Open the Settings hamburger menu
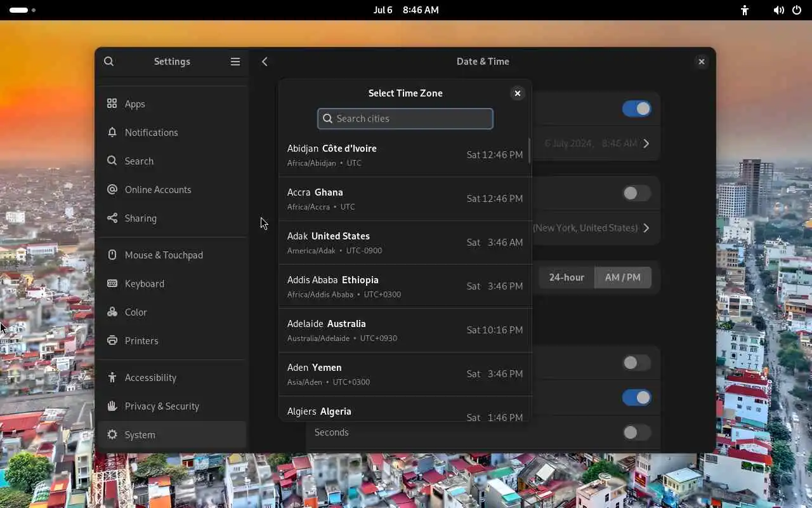The height and width of the screenshot is (508, 812). [x=235, y=62]
